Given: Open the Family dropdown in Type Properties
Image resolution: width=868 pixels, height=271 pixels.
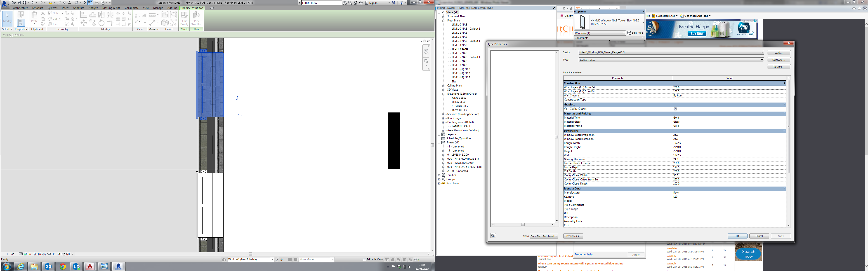Looking at the screenshot, I should coord(762,53).
